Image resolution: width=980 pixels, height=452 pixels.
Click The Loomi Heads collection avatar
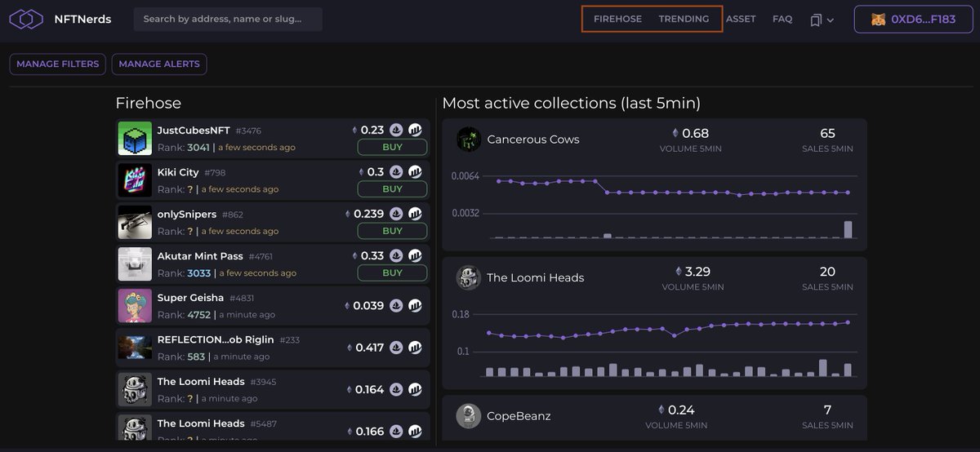469,277
